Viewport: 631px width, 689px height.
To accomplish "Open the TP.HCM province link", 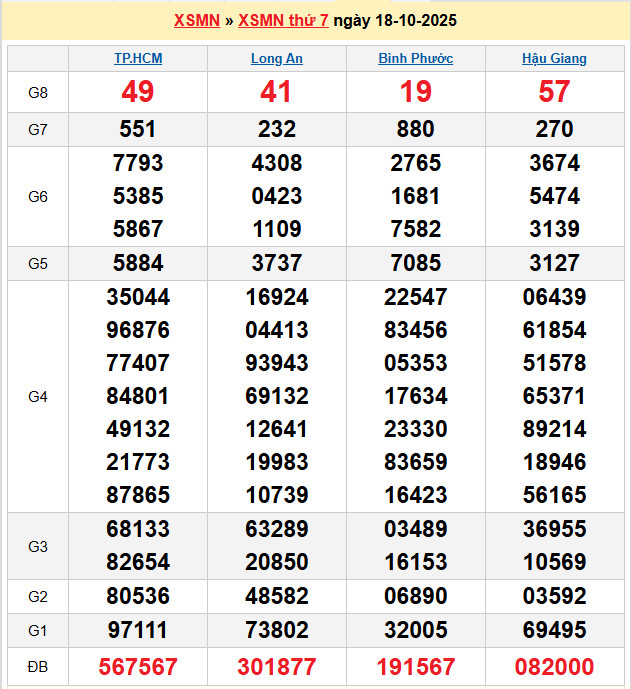I will point(138,59).
